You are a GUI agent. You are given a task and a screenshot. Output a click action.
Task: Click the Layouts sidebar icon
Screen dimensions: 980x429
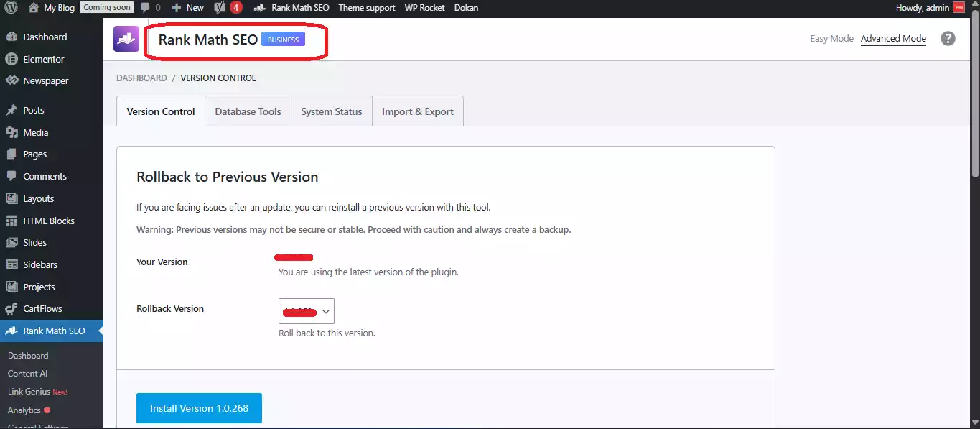(x=11, y=198)
